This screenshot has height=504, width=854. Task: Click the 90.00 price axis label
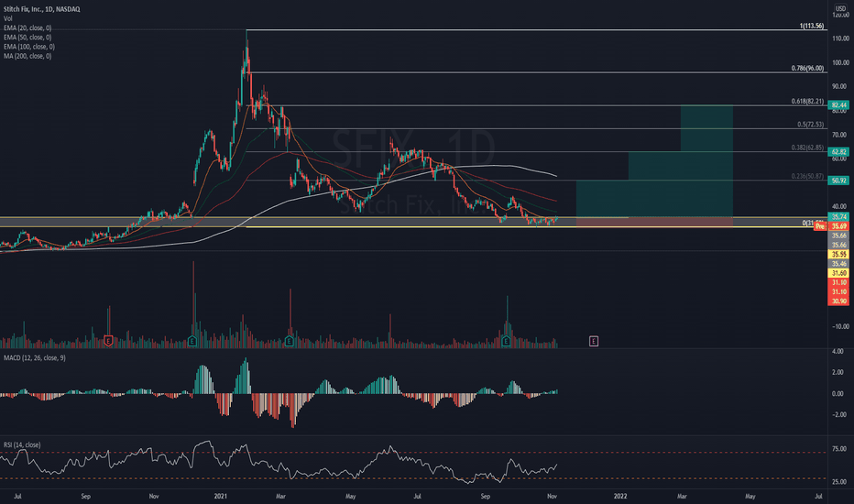pyautogui.click(x=840, y=87)
